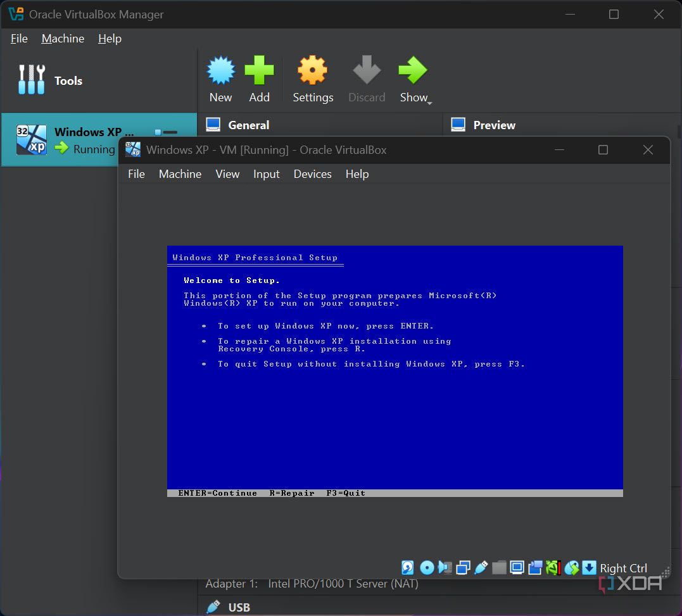Open the Devices menu in VM window

pos(312,174)
